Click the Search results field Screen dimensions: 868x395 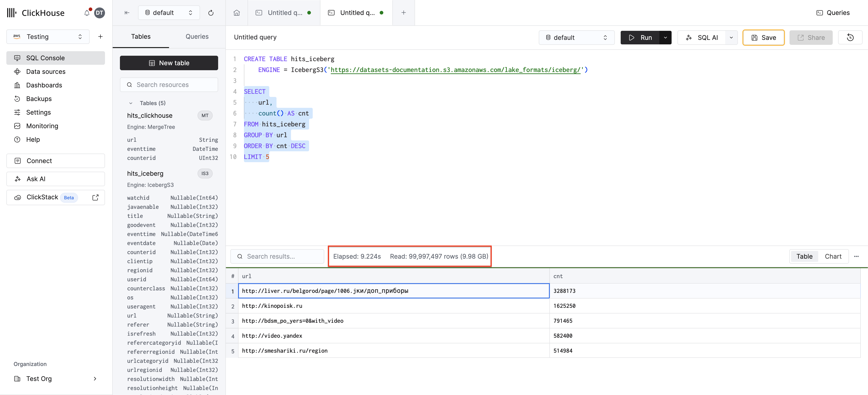pyautogui.click(x=277, y=256)
